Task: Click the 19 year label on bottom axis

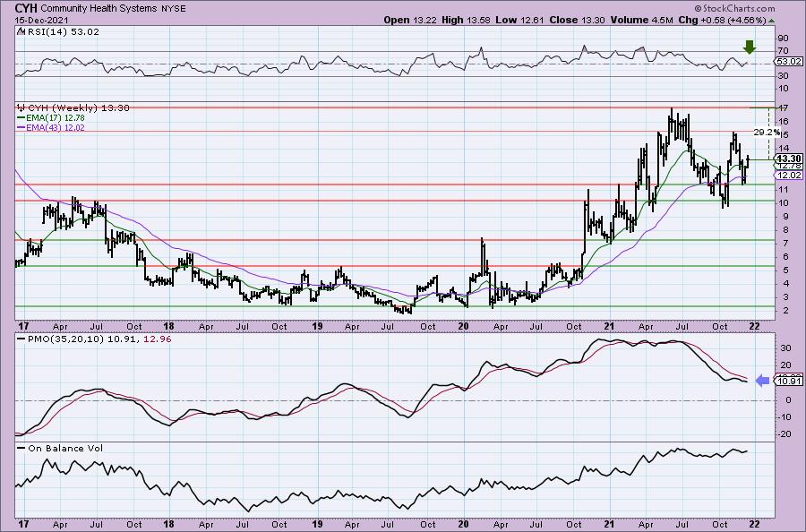Action: (317, 524)
